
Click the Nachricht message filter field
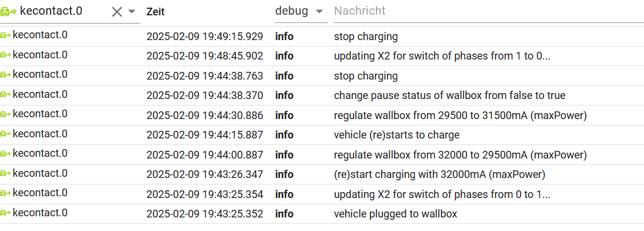489,11
